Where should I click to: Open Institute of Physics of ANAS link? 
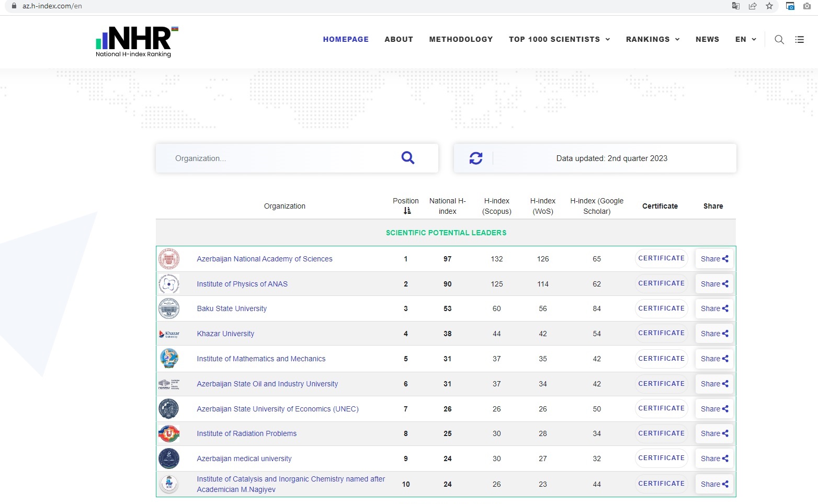click(x=242, y=284)
